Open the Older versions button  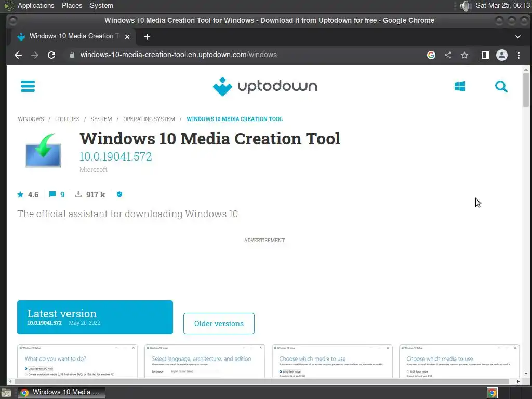tap(219, 323)
